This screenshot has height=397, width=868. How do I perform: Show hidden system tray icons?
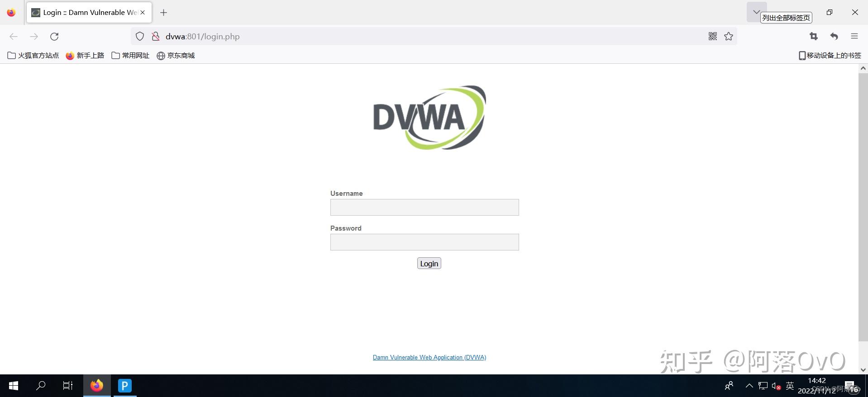tap(749, 386)
